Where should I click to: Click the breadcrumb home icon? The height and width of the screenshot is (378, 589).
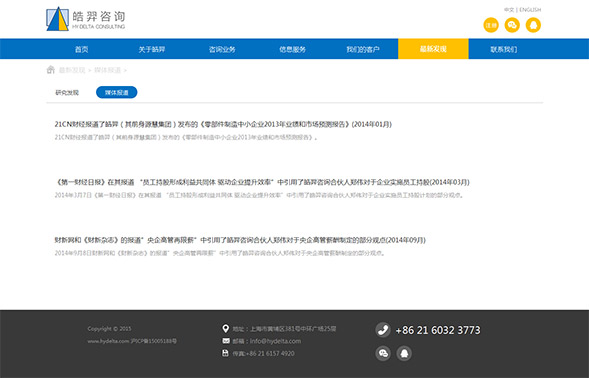click(x=51, y=70)
